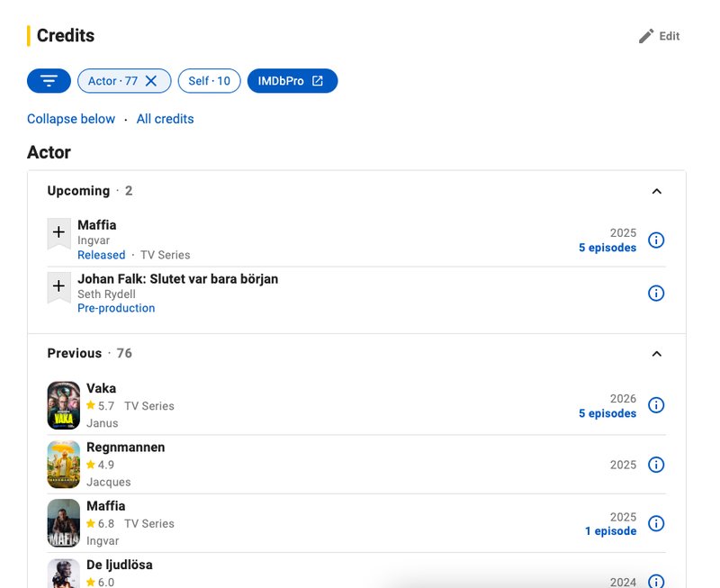Add upcoming Maffia to watchlist
The height and width of the screenshot is (588, 720).
pos(58,232)
